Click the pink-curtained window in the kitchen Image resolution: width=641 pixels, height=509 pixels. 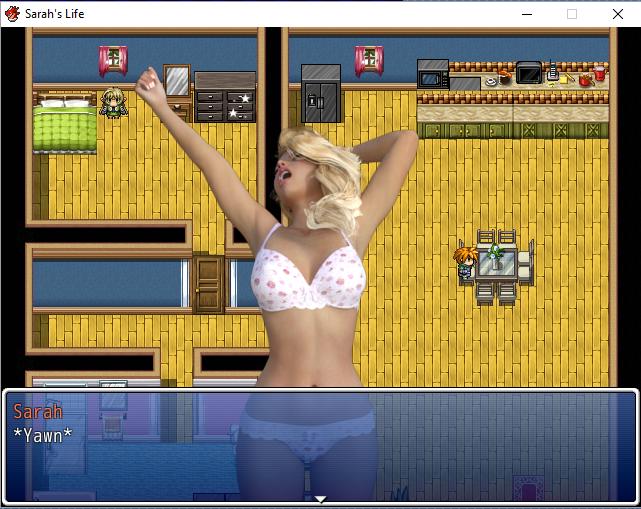(368, 60)
